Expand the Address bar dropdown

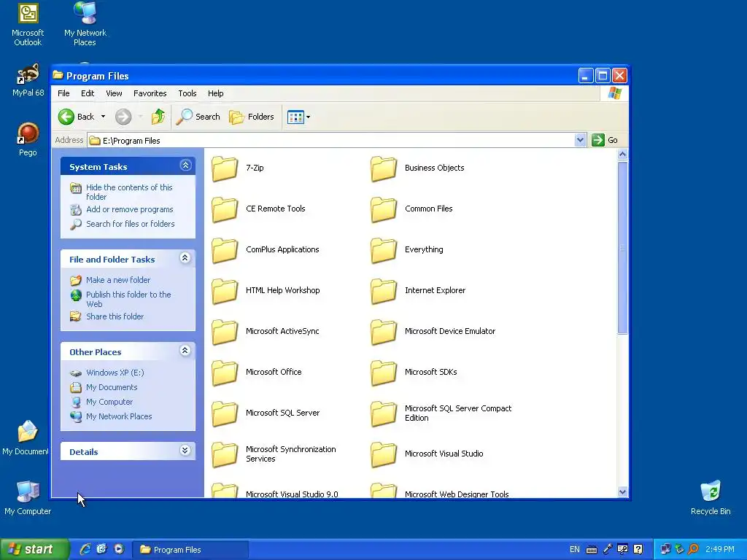(580, 140)
